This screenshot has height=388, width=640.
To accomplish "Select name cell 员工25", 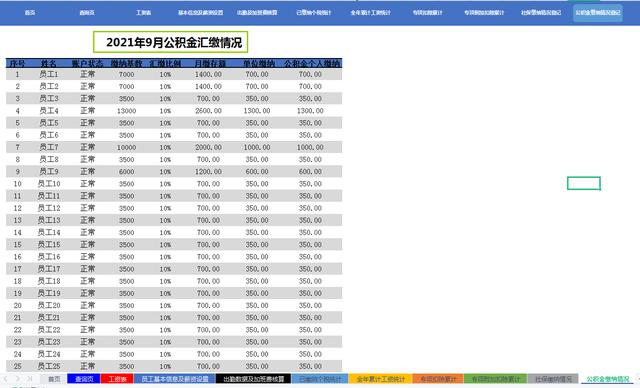I will (x=49, y=366).
